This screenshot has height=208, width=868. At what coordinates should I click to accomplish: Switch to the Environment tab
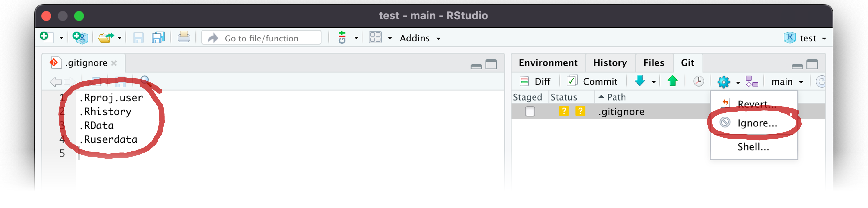tap(548, 63)
